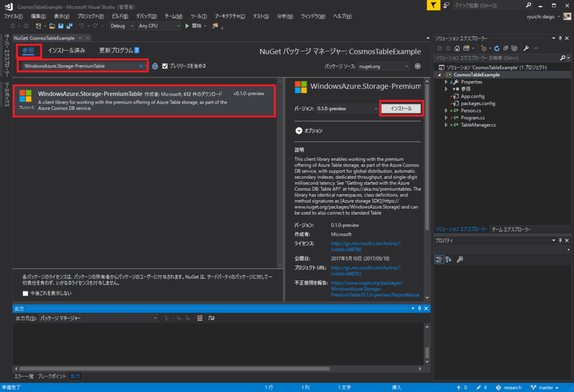Expand the Program.cs tree node arrow
This screenshot has height=392, width=574.
coord(446,118)
